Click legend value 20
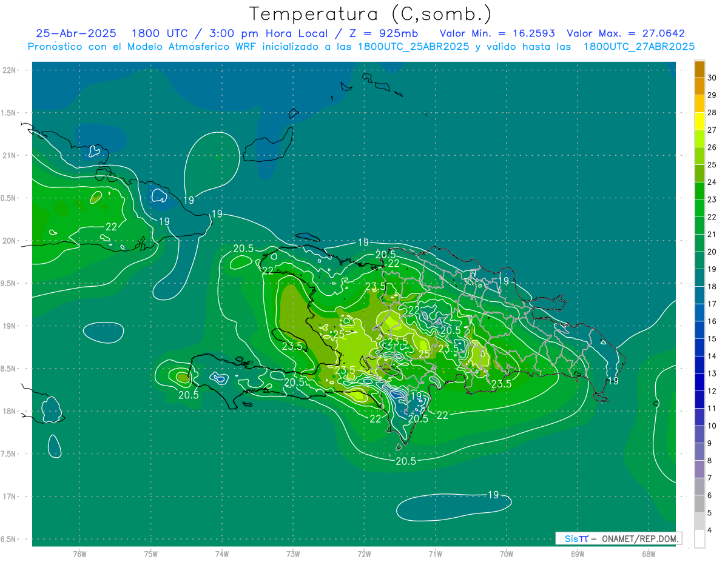The width and height of the screenshot is (728, 562). pos(712,252)
